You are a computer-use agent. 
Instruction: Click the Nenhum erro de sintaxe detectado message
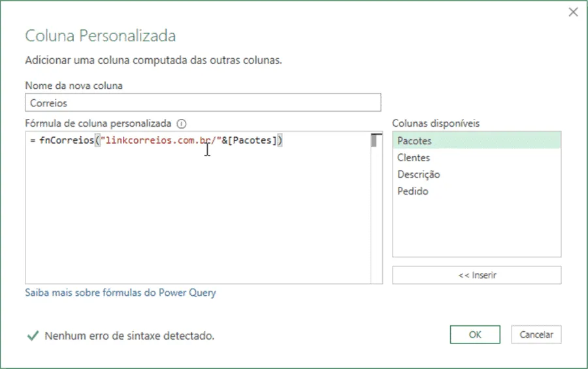point(129,336)
